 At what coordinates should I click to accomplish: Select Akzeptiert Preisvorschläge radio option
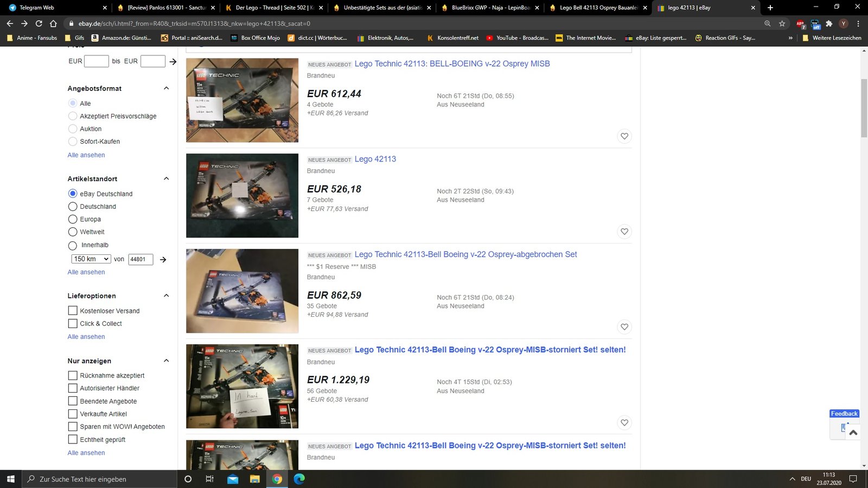73,116
